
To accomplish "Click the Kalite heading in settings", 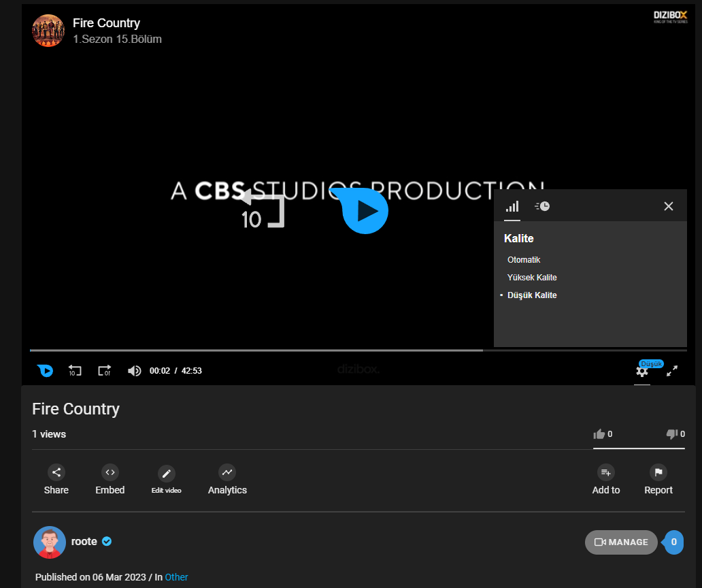I will pyautogui.click(x=519, y=238).
